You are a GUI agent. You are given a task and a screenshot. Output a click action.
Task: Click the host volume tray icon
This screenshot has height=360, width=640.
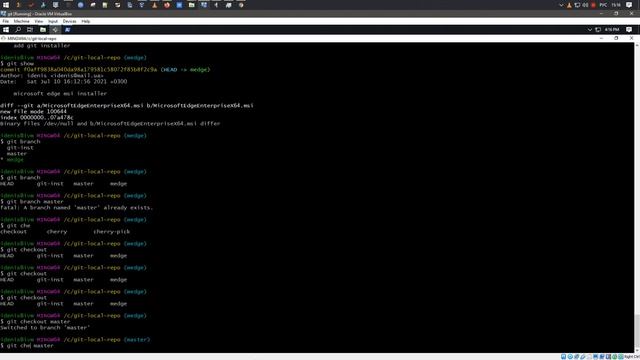tap(585, 5)
